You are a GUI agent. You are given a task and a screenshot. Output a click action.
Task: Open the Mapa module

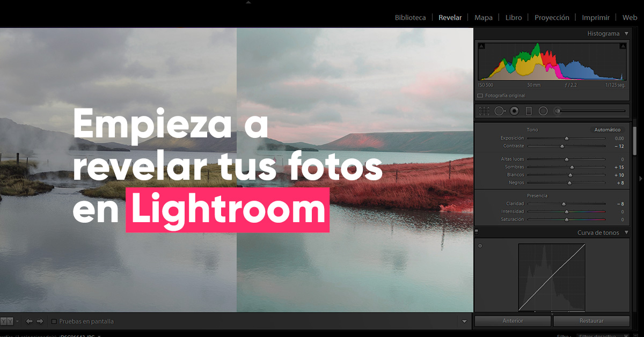(483, 18)
